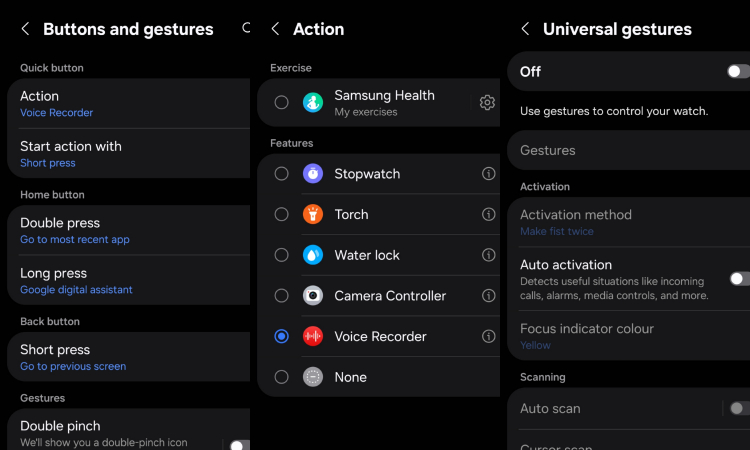Go back from Buttons and gestures screen
The image size is (750, 450).
tap(25, 29)
